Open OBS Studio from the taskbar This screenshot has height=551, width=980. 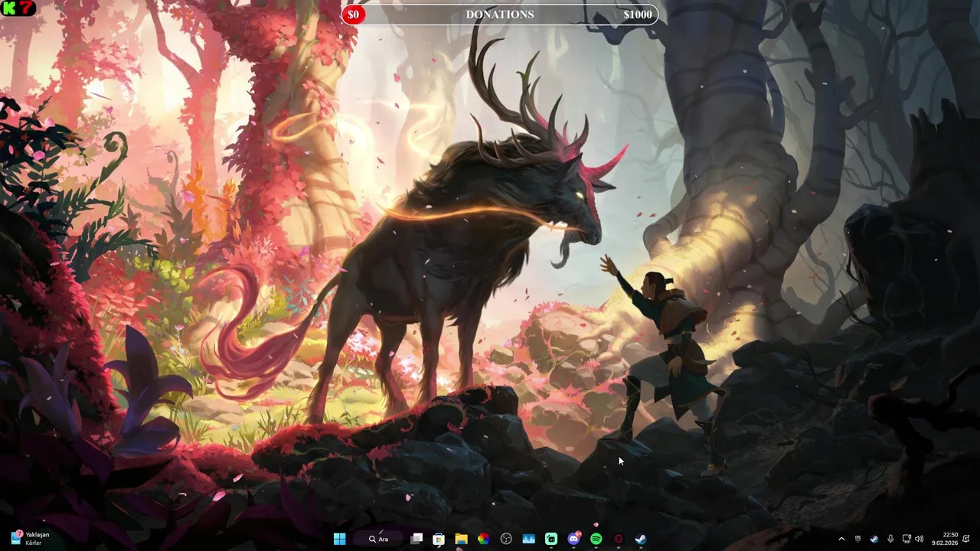click(506, 539)
